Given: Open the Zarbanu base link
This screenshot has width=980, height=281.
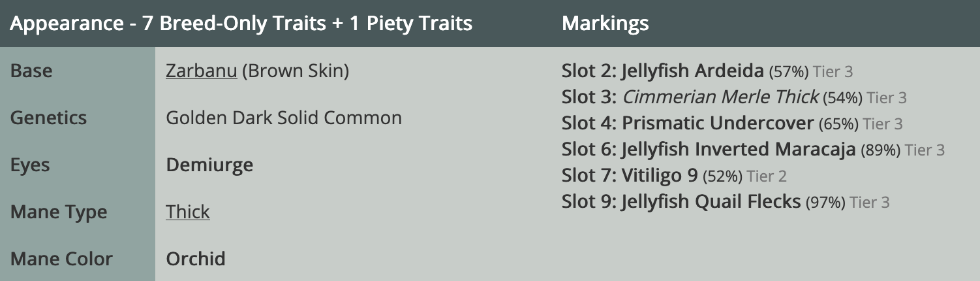Looking at the screenshot, I should point(201,71).
